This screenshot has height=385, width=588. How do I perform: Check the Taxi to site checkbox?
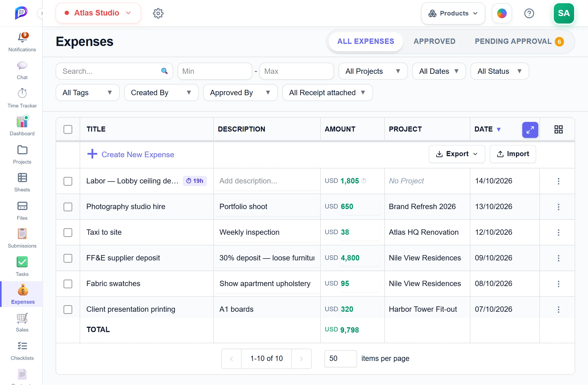[x=68, y=232]
